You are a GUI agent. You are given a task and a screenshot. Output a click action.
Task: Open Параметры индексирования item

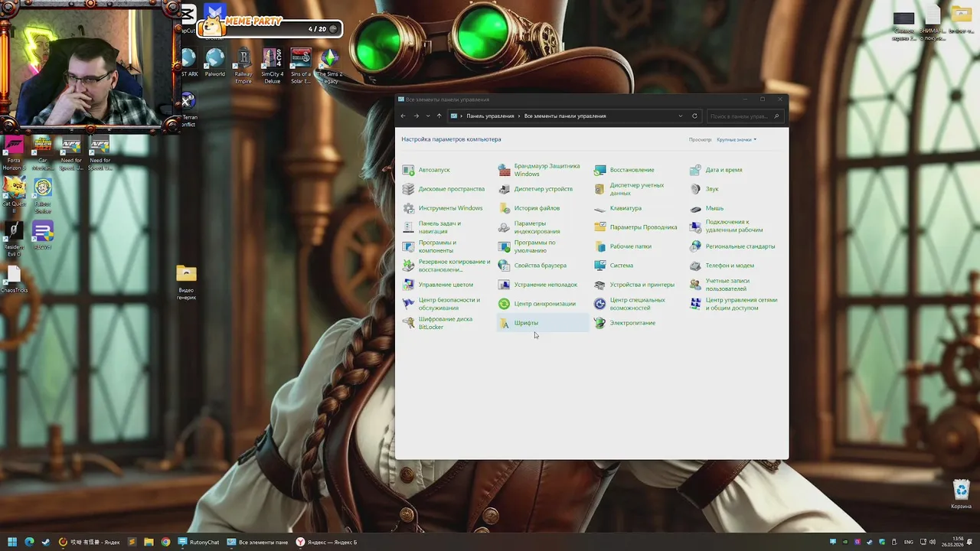(x=530, y=227)
